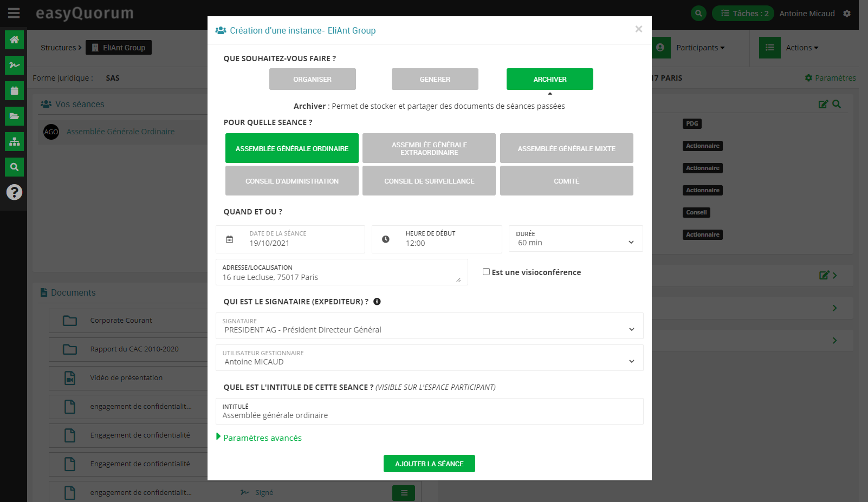Click the Intitulé text field
The image size is (868, 502).
(x=429, y=415)
